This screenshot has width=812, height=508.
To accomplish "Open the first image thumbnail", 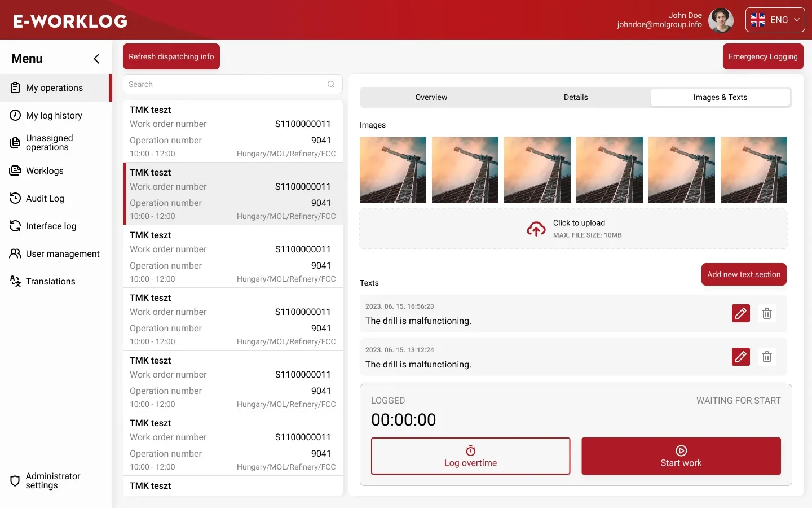I will pyautogui.click(x=393, y=170).
